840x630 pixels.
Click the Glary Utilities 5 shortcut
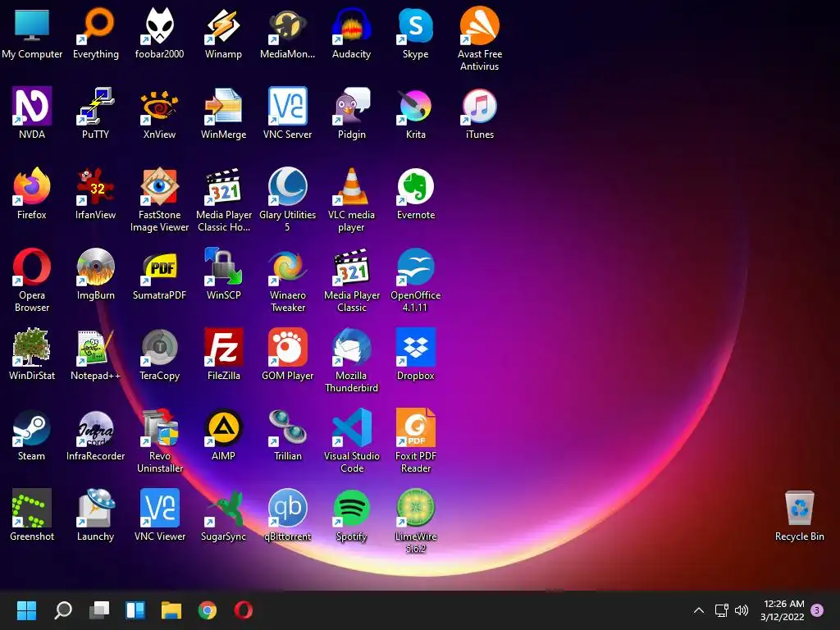coord(288,186)
